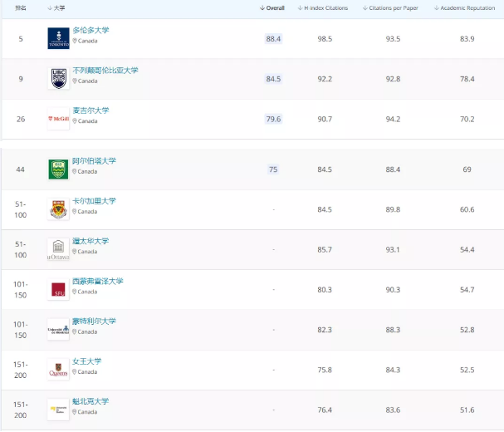The width and height of the screenshot is (504, 432).
Task: Click the University of Calgary crest logo
Action: point(58,209)
